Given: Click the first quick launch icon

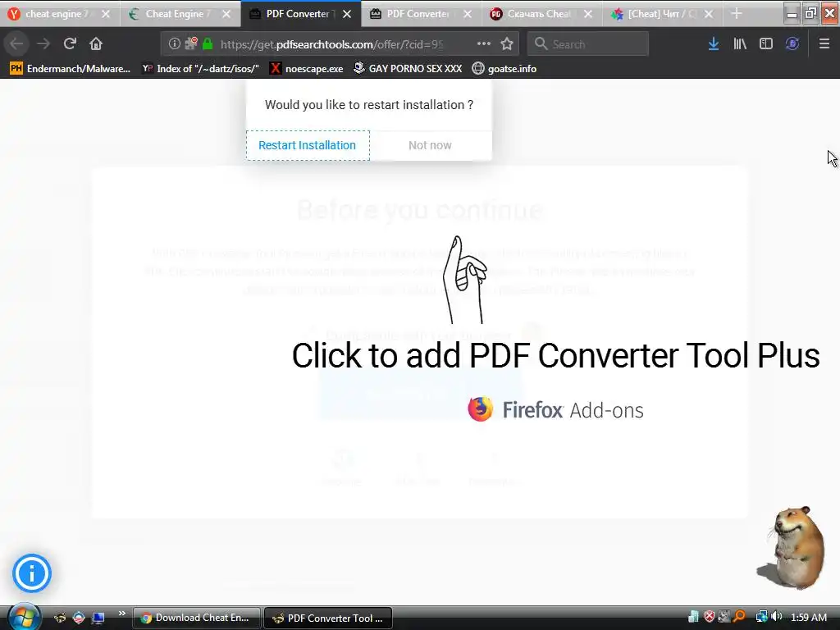Looking at the screenshot, I should [x=60, y=618].
